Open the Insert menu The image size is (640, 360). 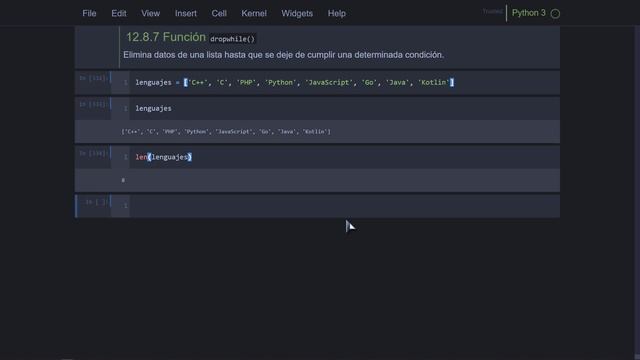pos(186,13)
